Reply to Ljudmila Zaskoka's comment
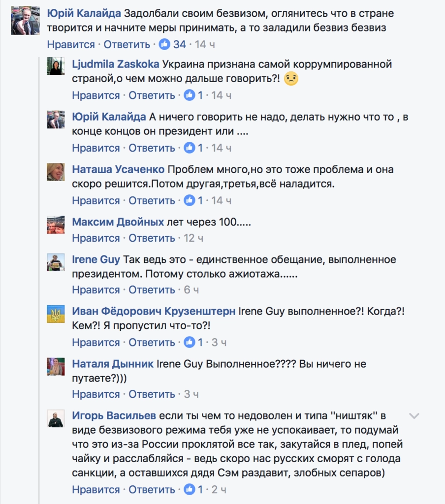Viewport: 445px width, 504px height. 152,95
